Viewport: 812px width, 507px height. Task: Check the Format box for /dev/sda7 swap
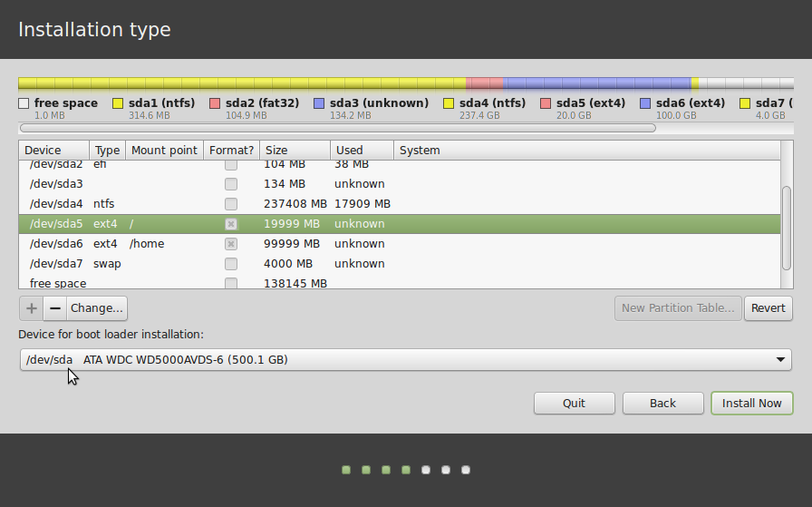click(231, 264)
